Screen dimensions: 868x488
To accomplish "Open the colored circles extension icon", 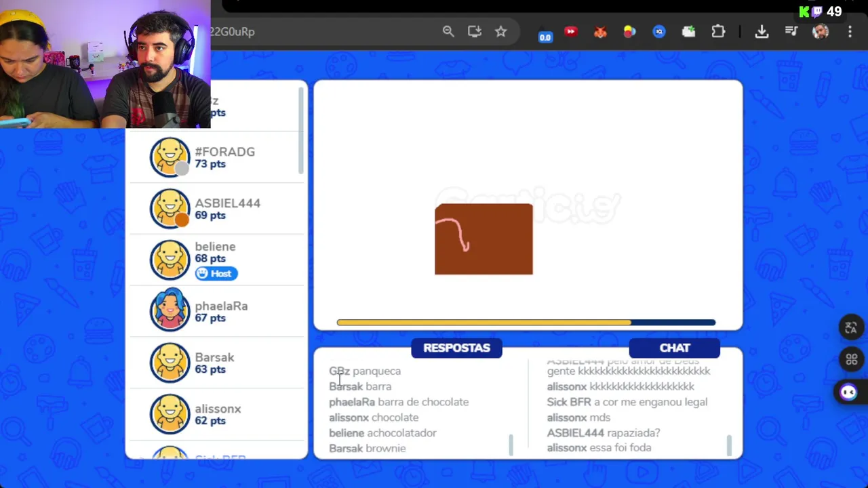I will pyautogui.click(x=630, y=31).
